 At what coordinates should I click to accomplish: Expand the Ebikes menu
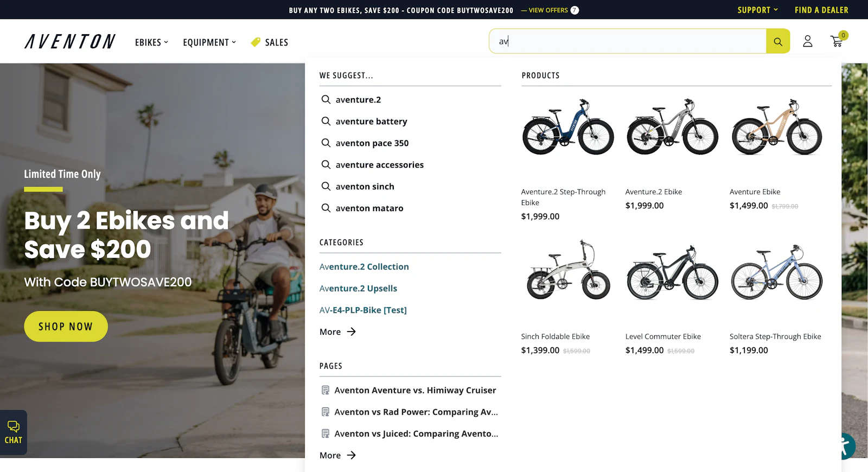(151, 42)
